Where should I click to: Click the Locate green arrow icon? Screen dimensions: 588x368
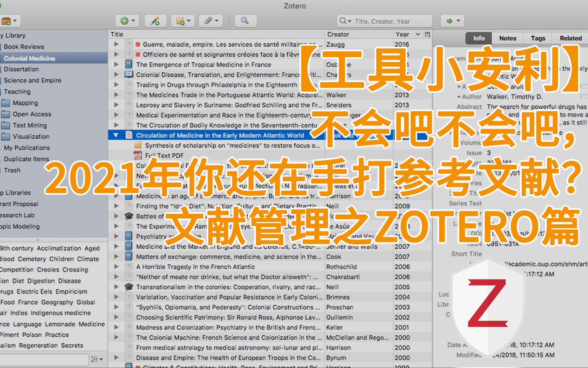click(x=450, y=21)
